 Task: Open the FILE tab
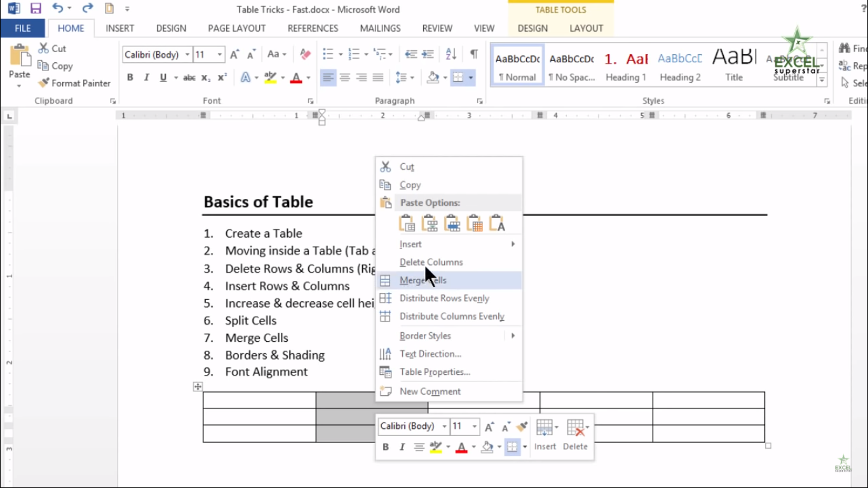23,28
